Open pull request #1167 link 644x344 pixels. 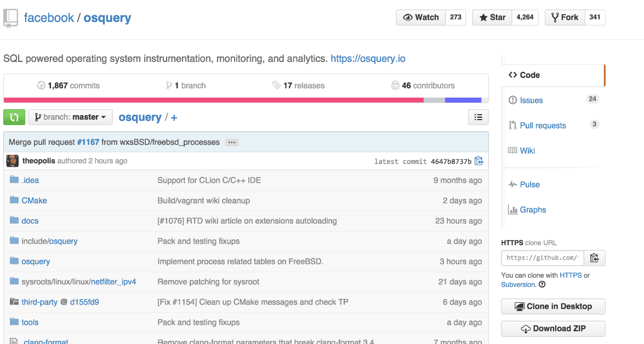click(x=88, y=142)
